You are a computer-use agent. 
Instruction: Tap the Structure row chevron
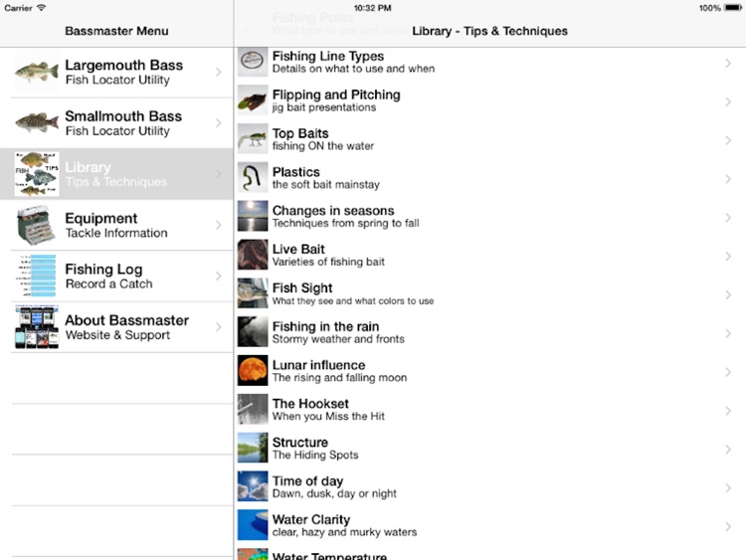point(728,450)
